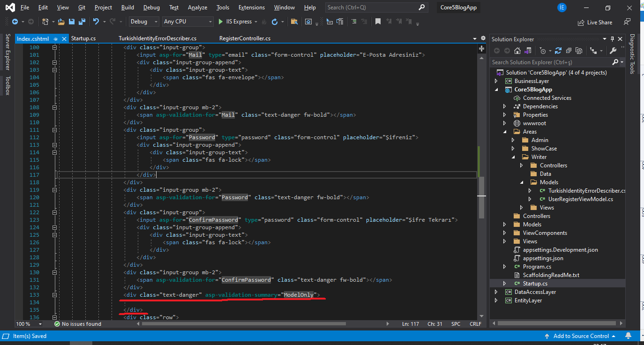The image size is (644, 345).
Task: Open the Analyze menu
Action: pyautogui.click(x=197, y=7)
